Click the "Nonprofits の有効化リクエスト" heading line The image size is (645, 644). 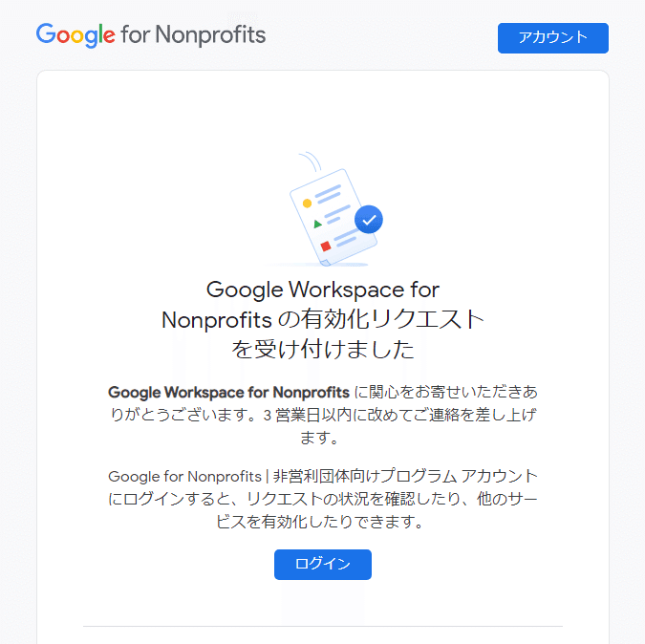point(323,319)
